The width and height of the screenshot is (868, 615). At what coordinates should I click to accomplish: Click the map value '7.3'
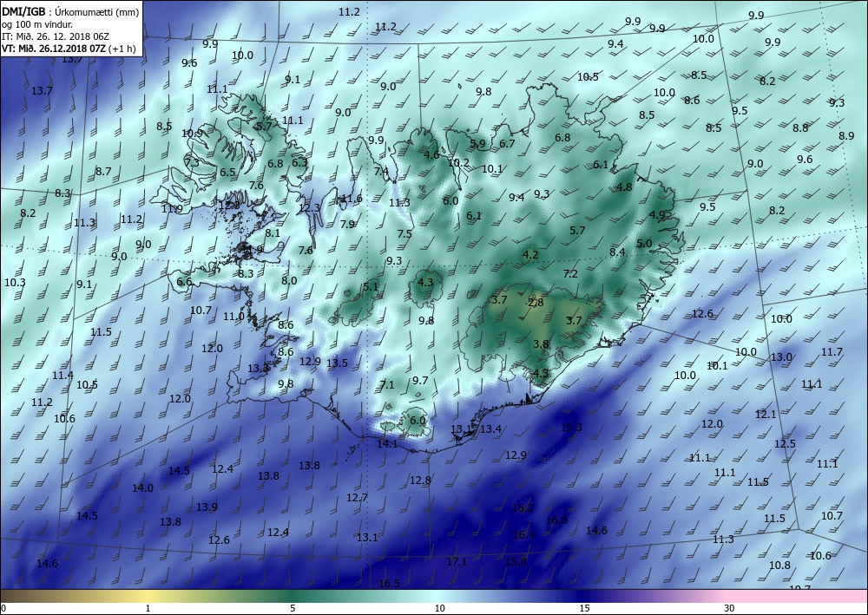pos(192,162)
